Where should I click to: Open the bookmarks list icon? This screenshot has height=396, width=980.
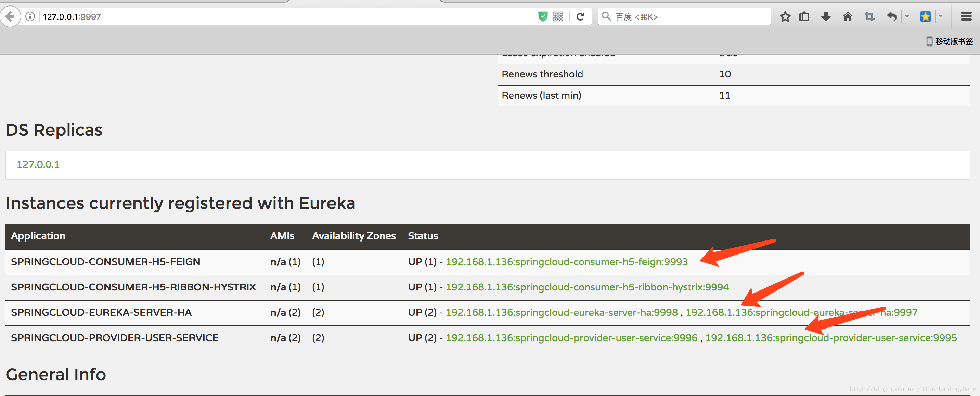[x=804, y=17]
